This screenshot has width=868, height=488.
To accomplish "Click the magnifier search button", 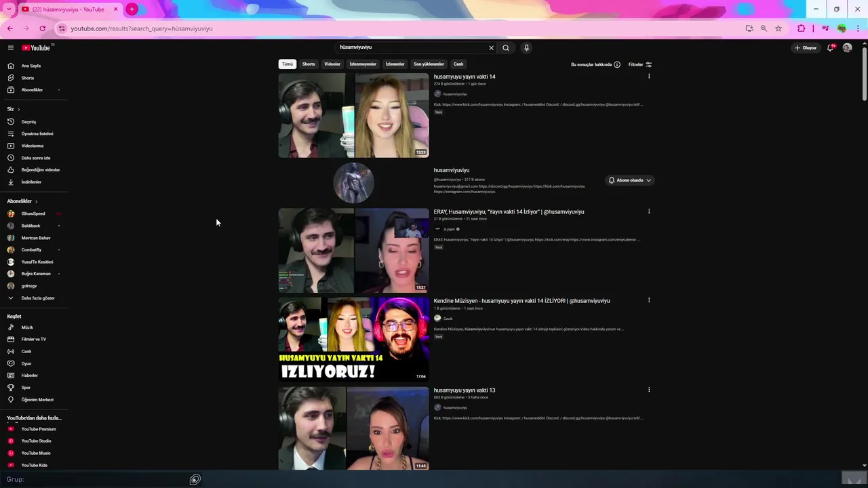I will click(x=505, y=47).
